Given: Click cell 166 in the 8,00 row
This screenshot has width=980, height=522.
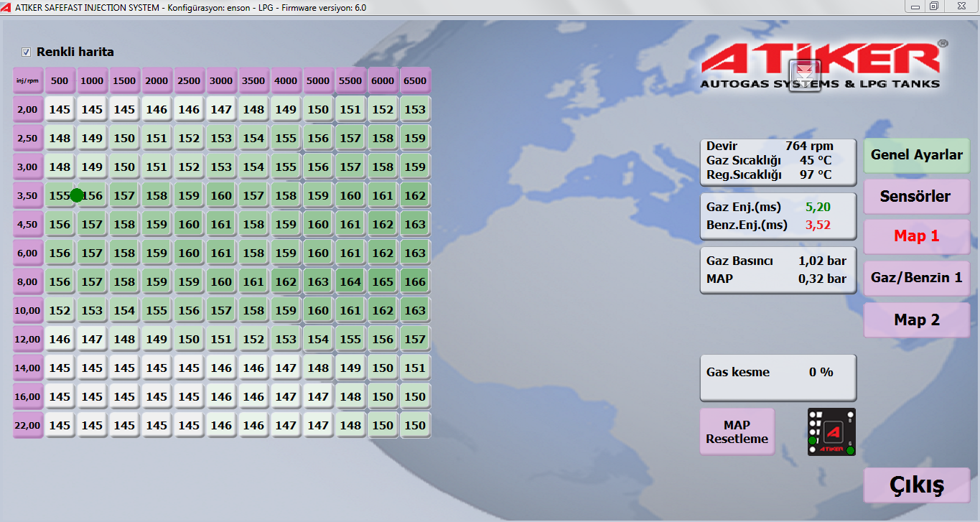Looking at the screenshot, I should (416, 281).
